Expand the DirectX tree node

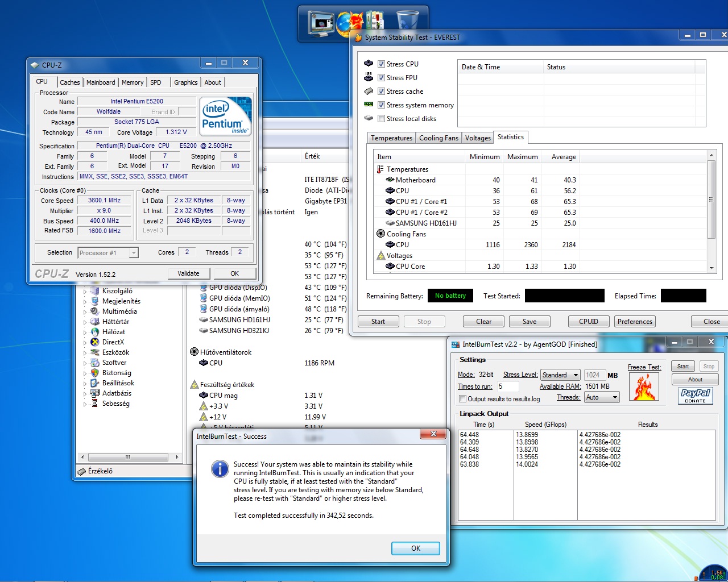[x=85, y=342]
